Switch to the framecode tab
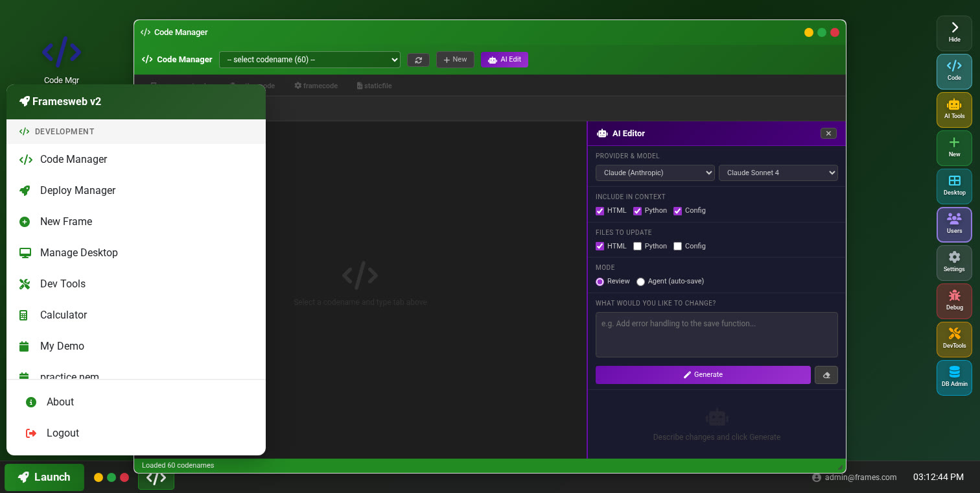This screenshot has width=980, height=493. (316, 85)
